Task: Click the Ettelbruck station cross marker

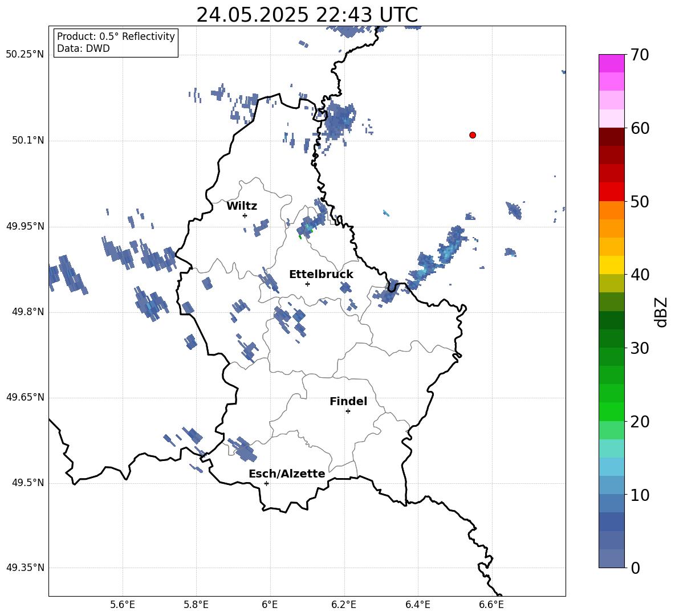Action: pos(307,284)
